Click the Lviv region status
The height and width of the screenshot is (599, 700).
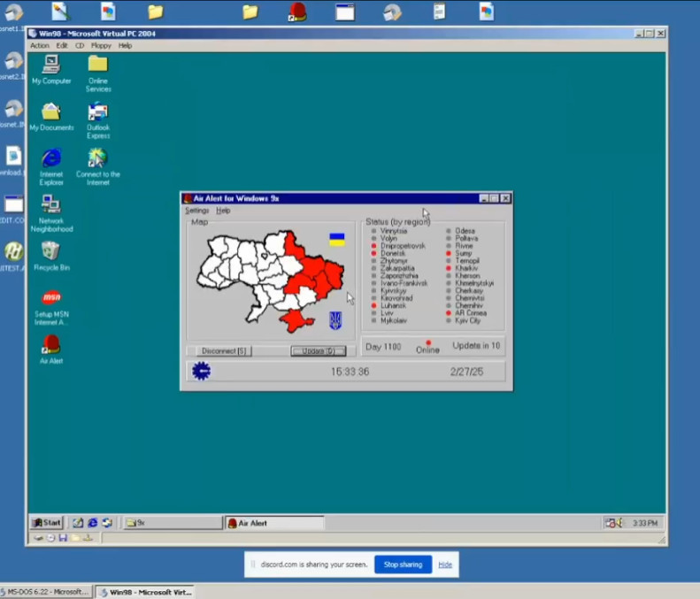tap(382, 313)
